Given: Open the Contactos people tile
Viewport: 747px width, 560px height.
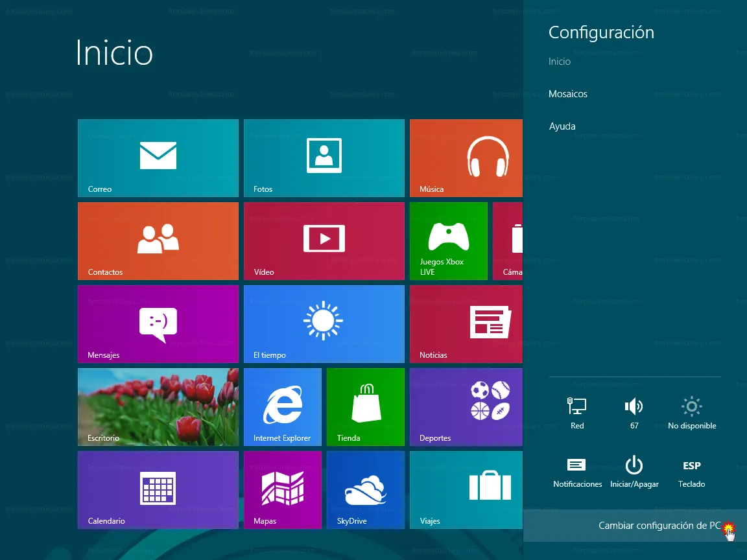Looking at the screenshot, I should [158, 241].
